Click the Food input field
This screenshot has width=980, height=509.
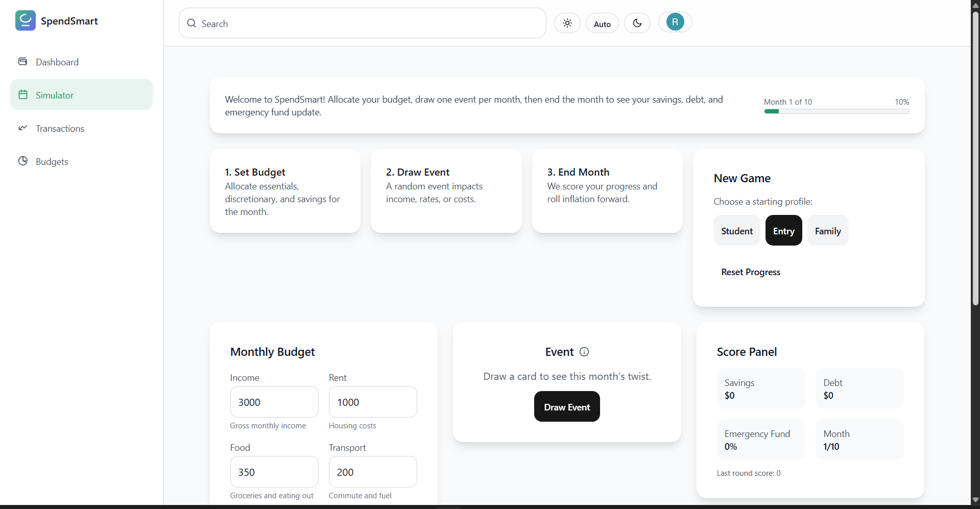pos(274,472)
